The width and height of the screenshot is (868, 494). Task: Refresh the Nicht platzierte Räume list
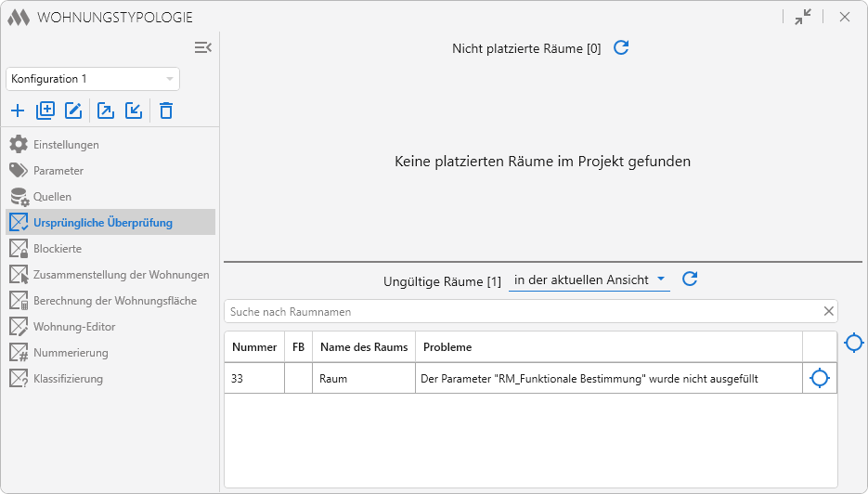point(621,48)
